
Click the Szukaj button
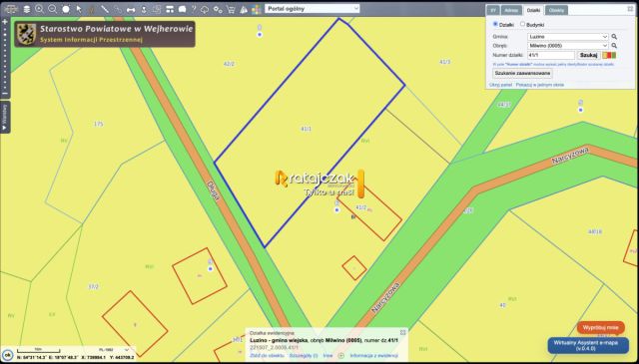(588, 55)
